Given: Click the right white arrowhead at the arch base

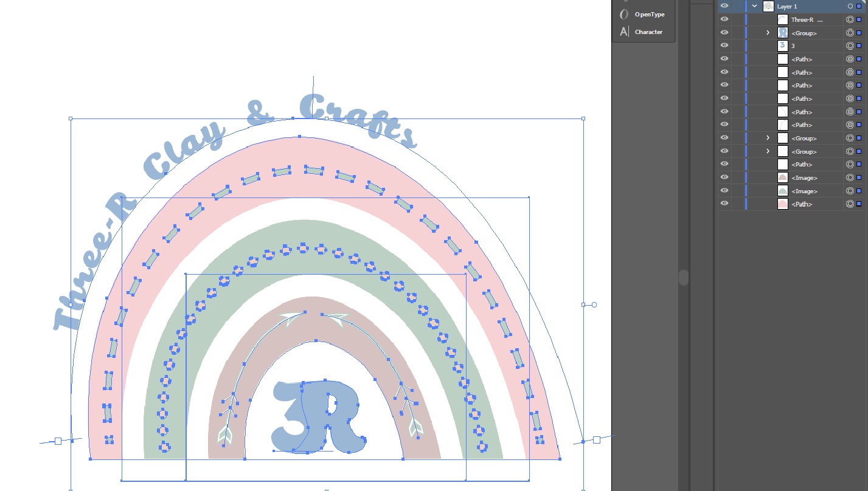Looking at the screenshot, I should coord(416,427).
